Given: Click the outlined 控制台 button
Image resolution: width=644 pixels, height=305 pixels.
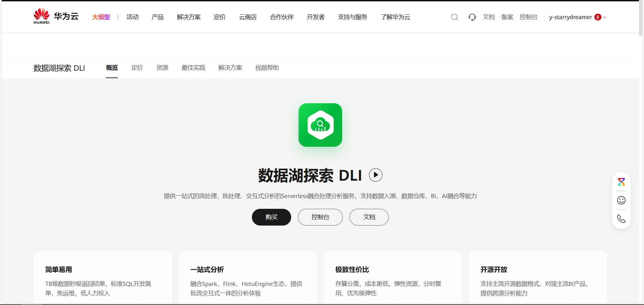Looking at the screenshot, I should [x=320, y=217].
